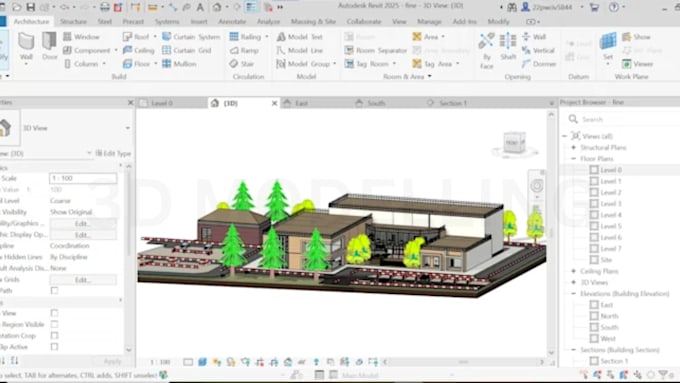Collapse the Elevations (Building Elevation) node
680x383 pixels.
point(573,294)
